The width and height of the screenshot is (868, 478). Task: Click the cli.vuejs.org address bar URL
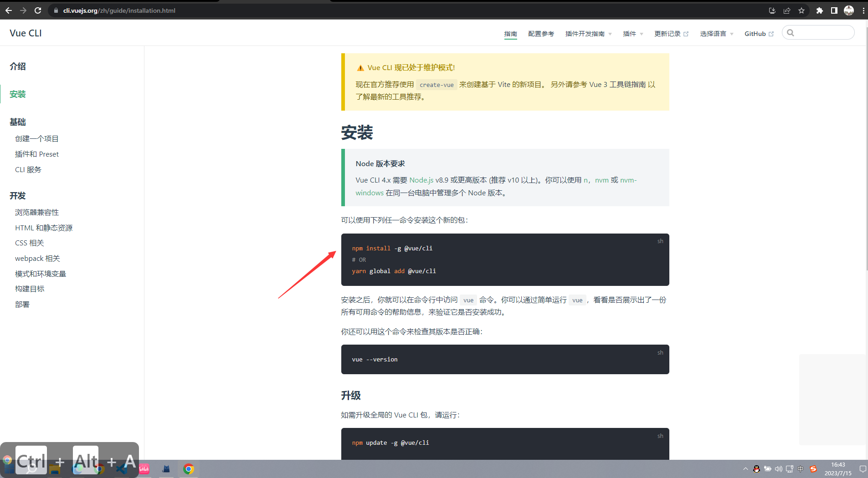(119, 10)
